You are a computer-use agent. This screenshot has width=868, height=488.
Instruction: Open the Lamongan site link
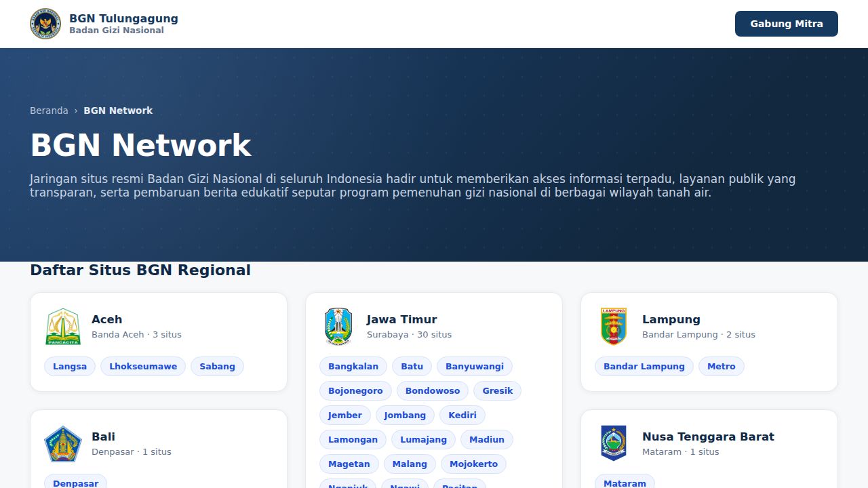[x=353, y=440]
